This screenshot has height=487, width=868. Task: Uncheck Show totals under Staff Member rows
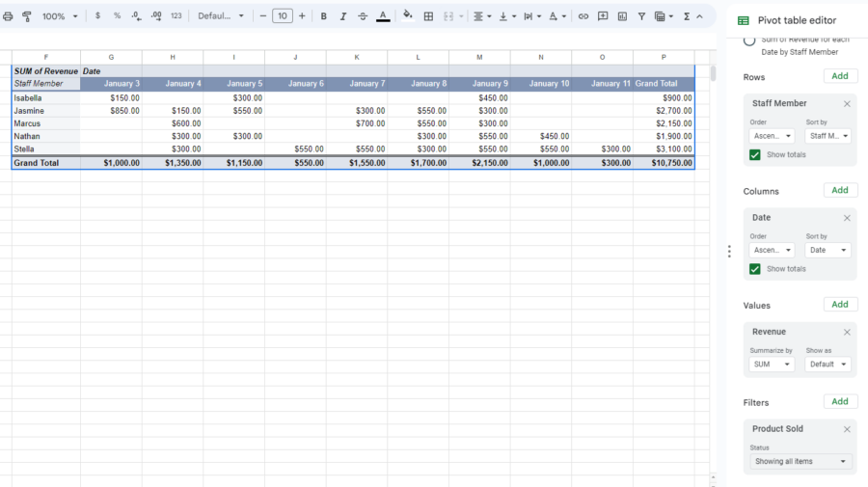pyautogui.click(x=755, y=154)
